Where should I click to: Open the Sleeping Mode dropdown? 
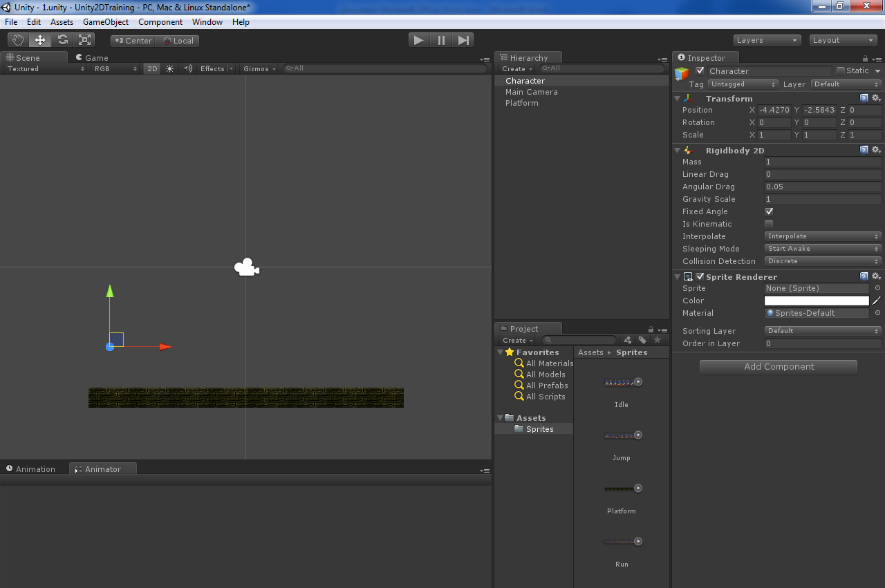[823, 249]
